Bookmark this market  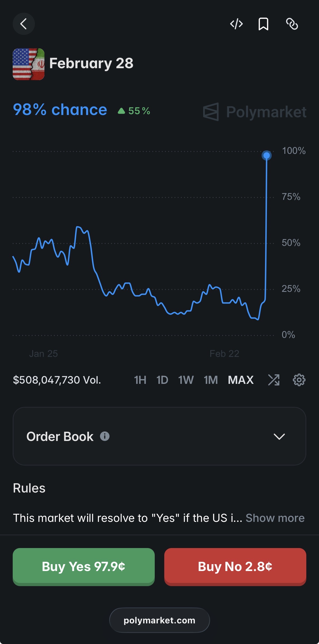(x=263, y=24)
